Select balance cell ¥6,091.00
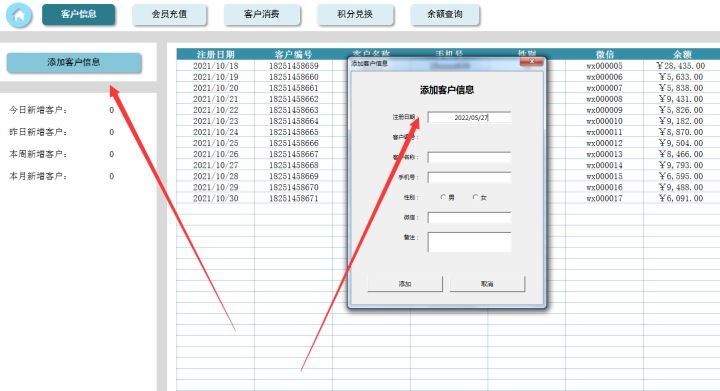720x391 pixels. [x=682, y=198]
